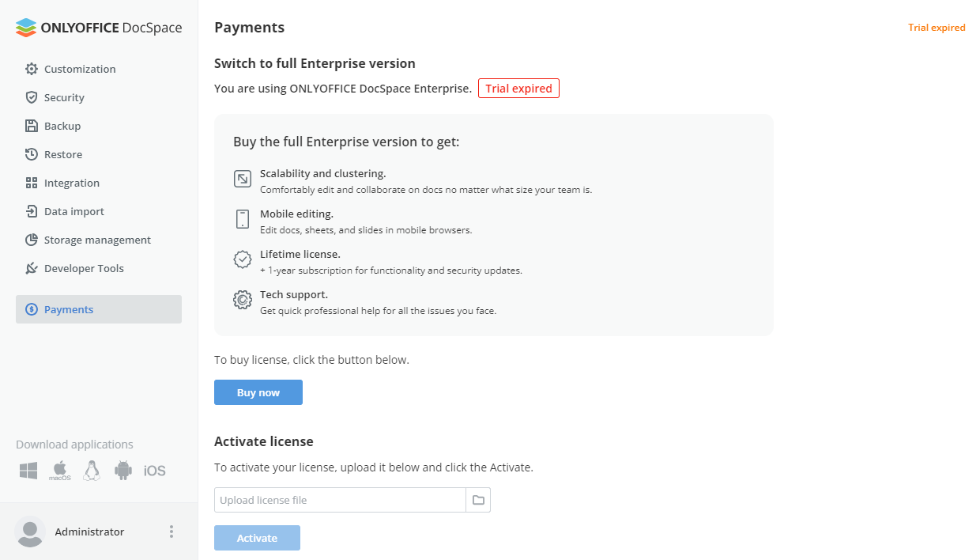Open Security settings using shield icon
980x560 pixels.
32,97
